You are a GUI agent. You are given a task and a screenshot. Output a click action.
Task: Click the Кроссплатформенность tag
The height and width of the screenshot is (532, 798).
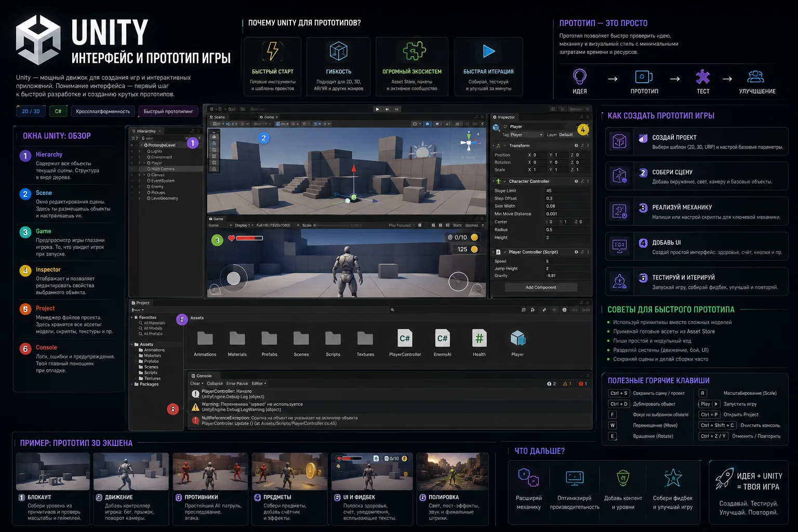pos(103,111)
